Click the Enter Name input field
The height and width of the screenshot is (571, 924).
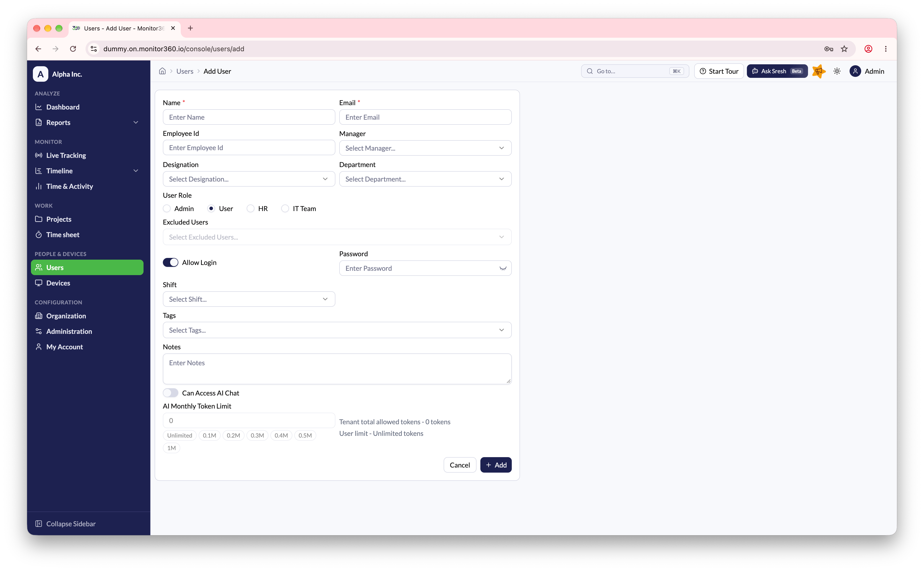point(249,117)
